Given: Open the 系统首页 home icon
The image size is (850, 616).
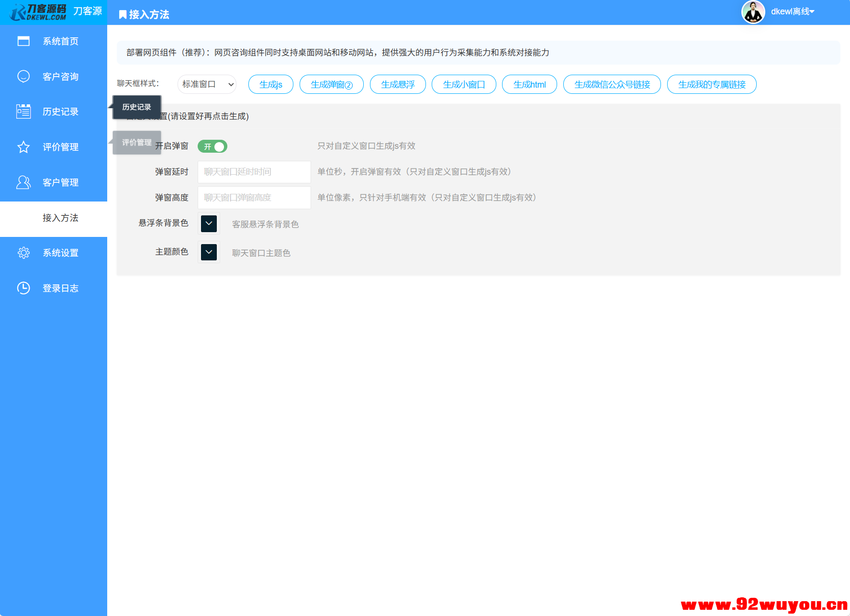Looking at the screenshot, I should point(23,41).
